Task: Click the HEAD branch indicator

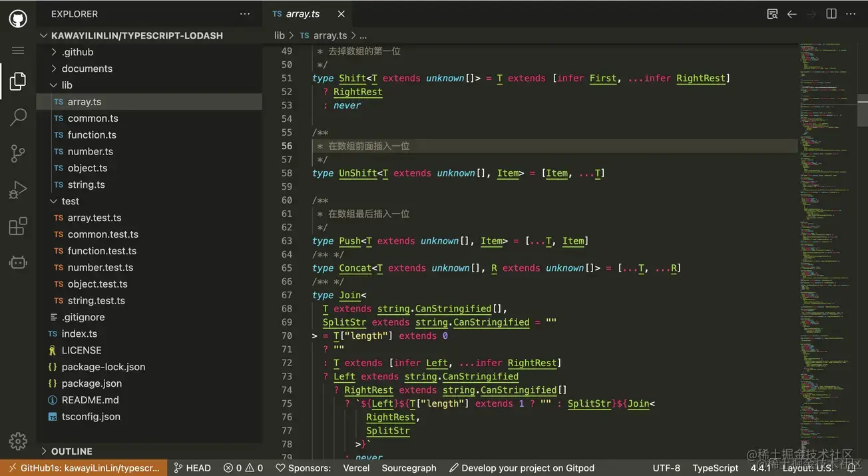Action: pos(192,468)
